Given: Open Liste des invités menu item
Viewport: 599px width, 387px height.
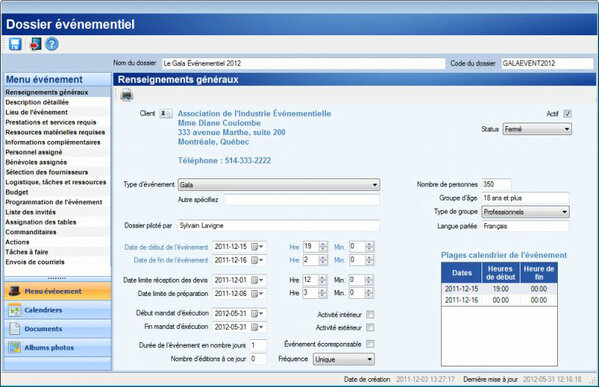Looking at the screenshot, I should coord(57,212).
